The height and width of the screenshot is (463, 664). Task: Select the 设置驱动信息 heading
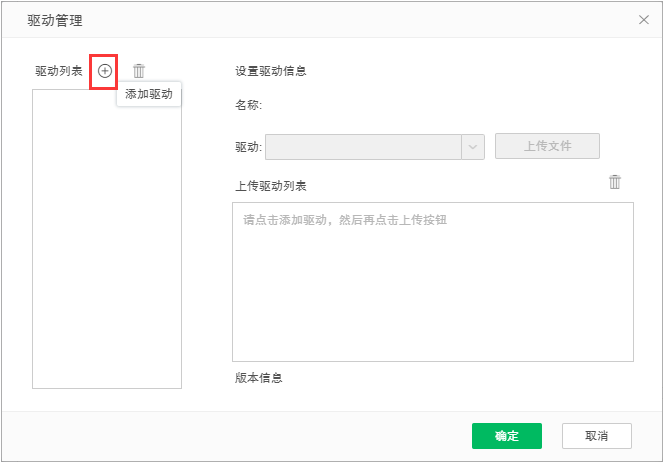270,71
